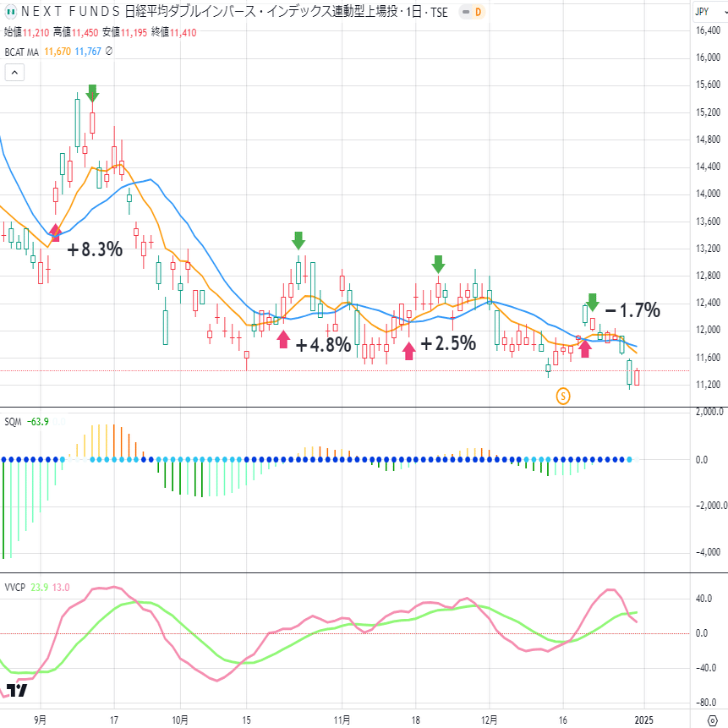
Task: Click the 40.0 label on VVCP axis
Action: (x=703, y=599)
